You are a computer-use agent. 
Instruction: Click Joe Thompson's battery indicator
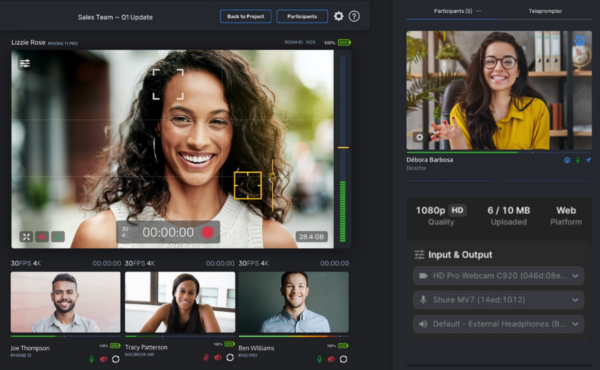(115, 346)
